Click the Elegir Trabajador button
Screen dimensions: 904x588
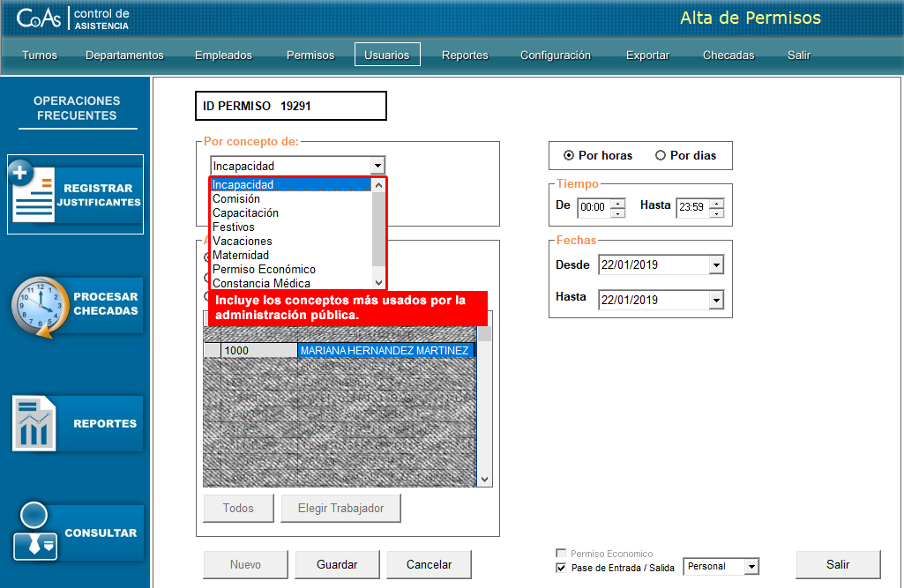click(x=340, y=508)
